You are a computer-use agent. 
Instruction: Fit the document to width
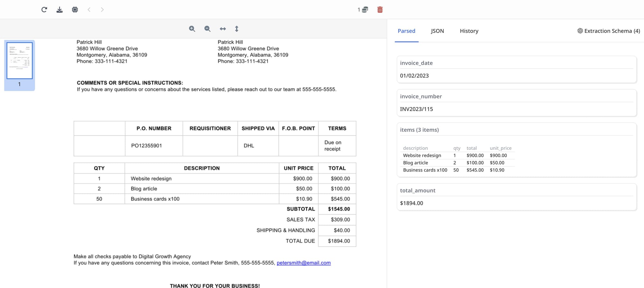(223, 29)
